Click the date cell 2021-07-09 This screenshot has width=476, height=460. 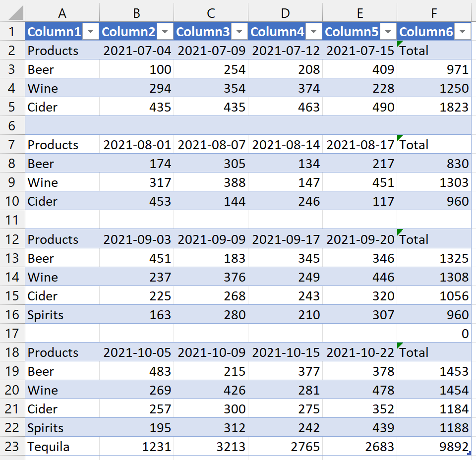click(211, 51)
